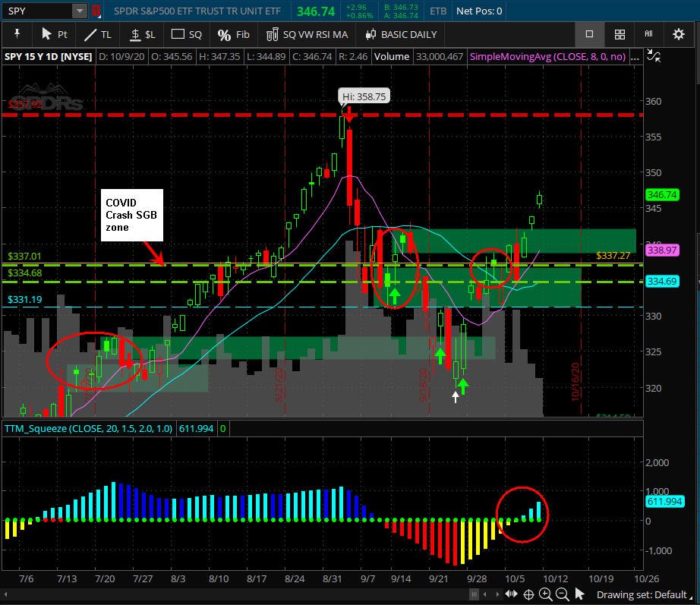Switch to four-chart grid layout

tap(620, 34)
